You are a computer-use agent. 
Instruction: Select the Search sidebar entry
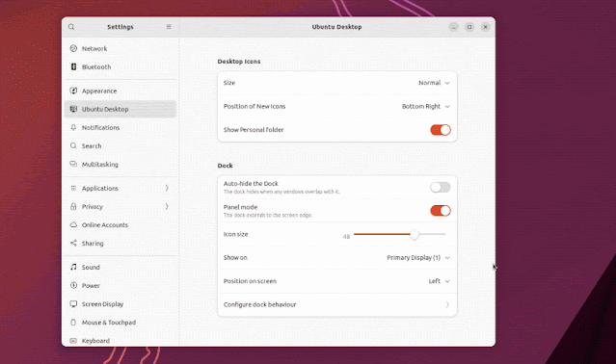click(121, 145)
